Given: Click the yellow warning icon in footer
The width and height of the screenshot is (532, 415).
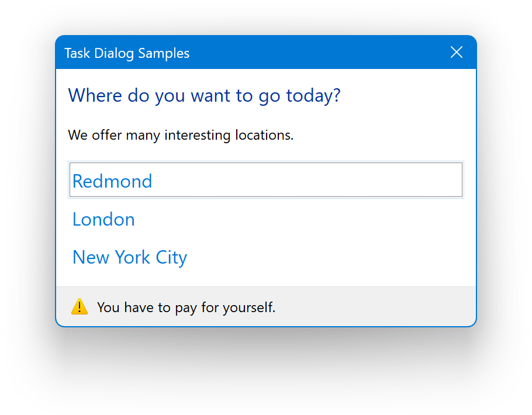Looking at the screenshot, I should tap(80, 307).
